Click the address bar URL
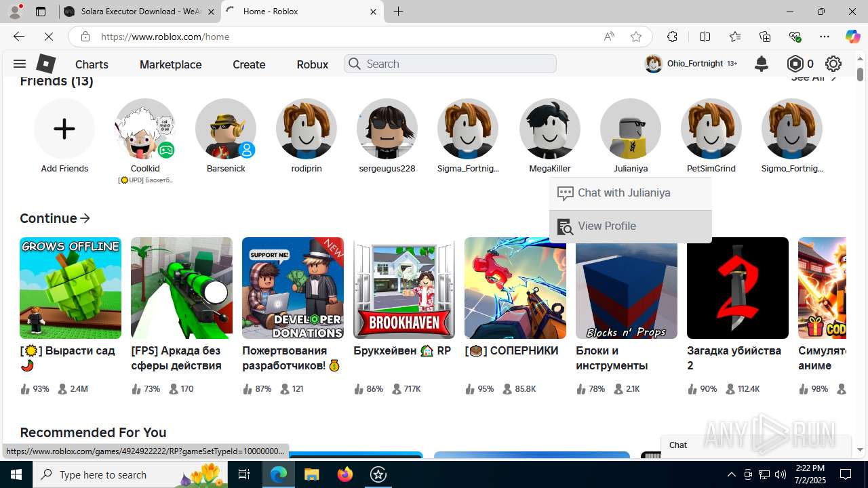 [x=165, y=37]
